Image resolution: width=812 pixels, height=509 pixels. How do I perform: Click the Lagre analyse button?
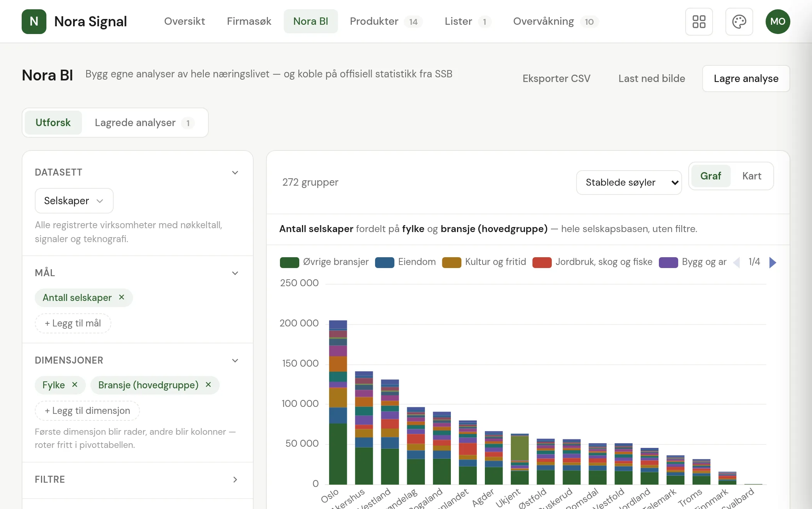746,79
